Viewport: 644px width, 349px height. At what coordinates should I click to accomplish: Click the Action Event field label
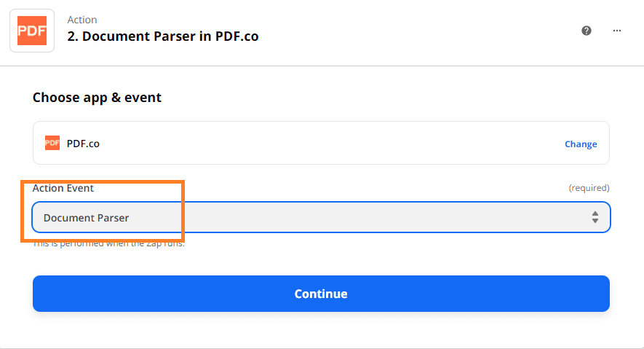pyautogui.click(x=63, y=188)
